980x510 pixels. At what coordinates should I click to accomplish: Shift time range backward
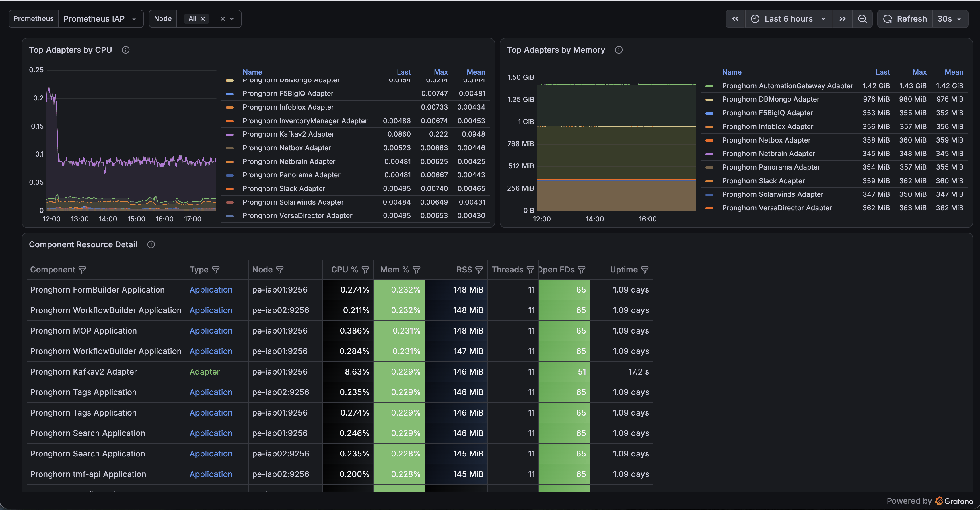pyautogui.click(x=735, y=19)
